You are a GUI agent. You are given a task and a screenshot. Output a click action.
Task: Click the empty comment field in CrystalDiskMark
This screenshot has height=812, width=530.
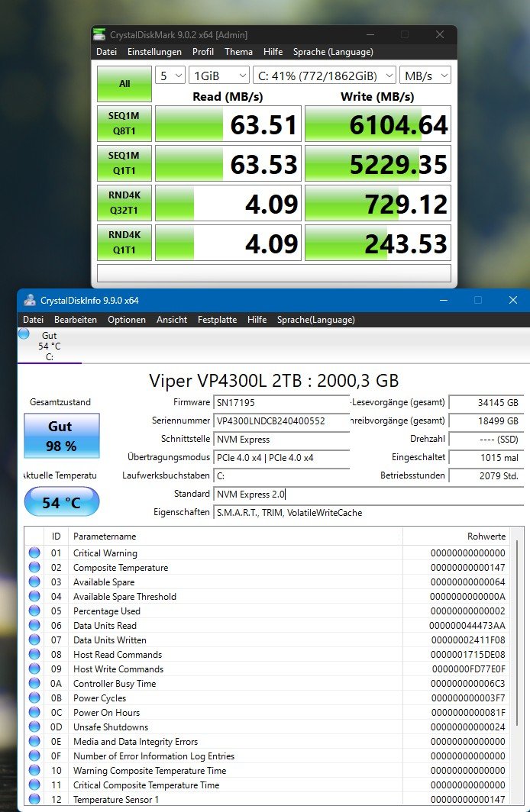pyautogui.click(x=273, y=273)
